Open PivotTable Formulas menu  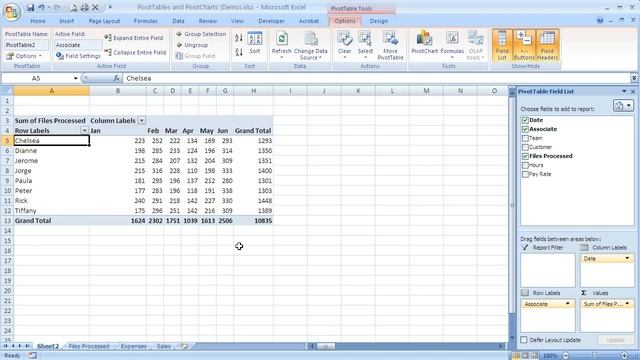click(x=452, y=45)
